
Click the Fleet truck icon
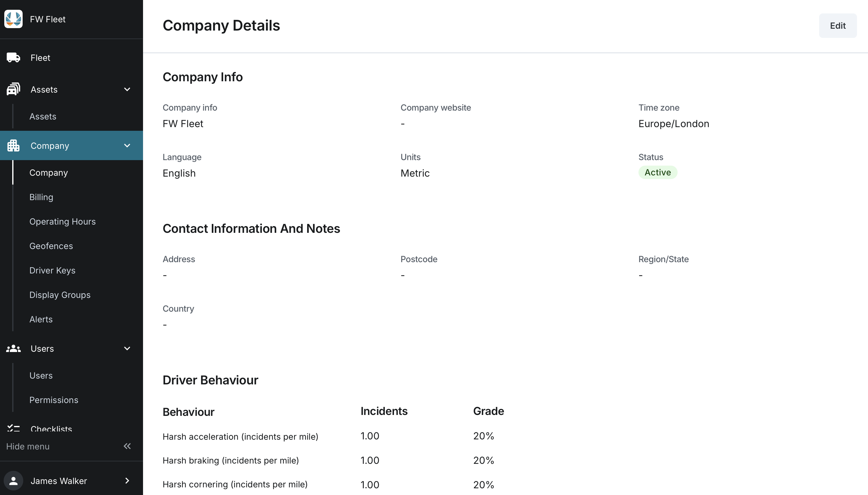point(13,57)
